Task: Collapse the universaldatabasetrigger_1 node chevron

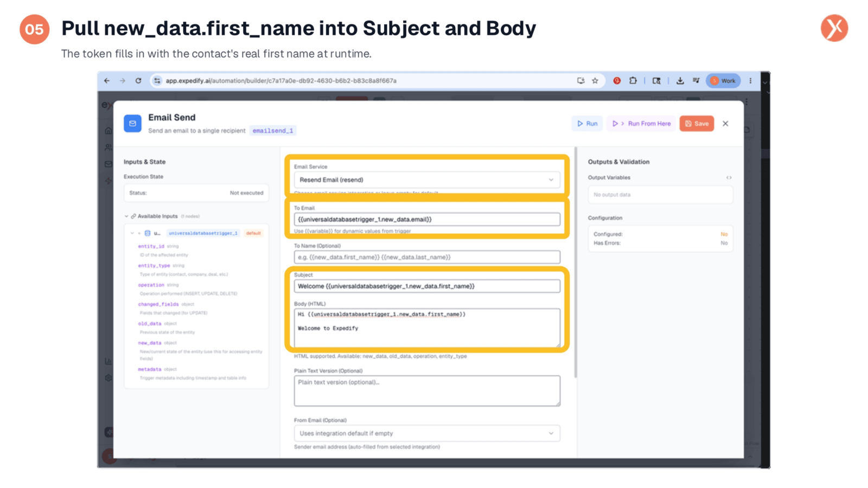Action: coord(132,233)
